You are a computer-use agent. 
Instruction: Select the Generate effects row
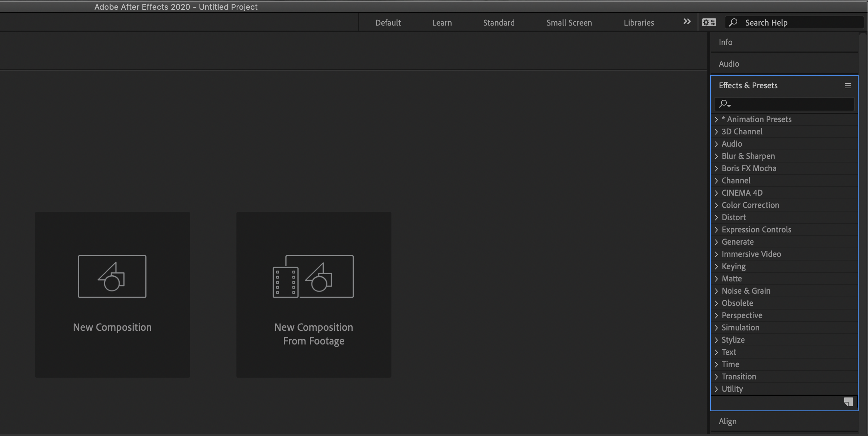pyautogui.click(x=784, y=242)
